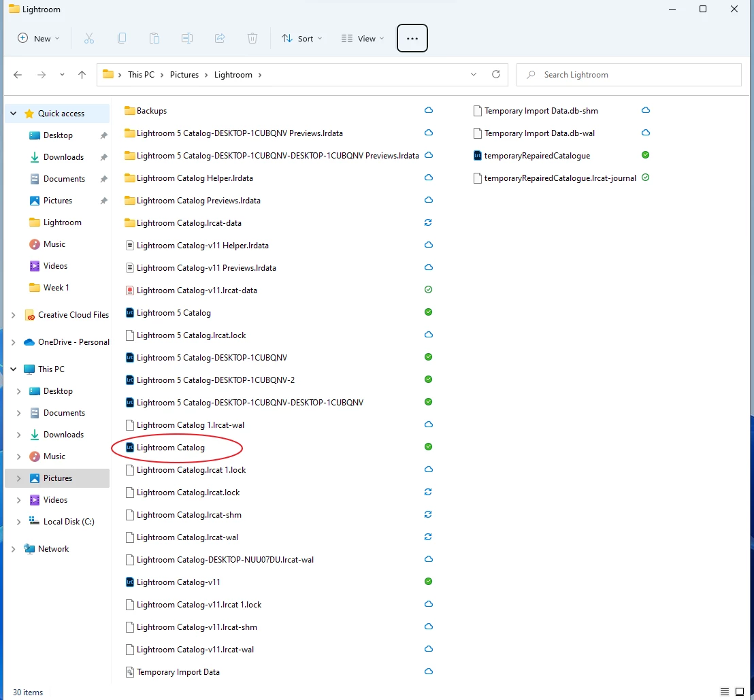
Task: Open the See more three-dots menu
Action: (x=412, y=39)
